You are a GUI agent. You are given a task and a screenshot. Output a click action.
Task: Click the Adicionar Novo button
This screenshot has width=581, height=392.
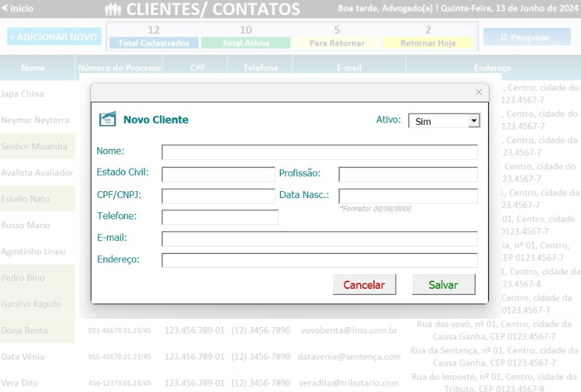[53, 37]
